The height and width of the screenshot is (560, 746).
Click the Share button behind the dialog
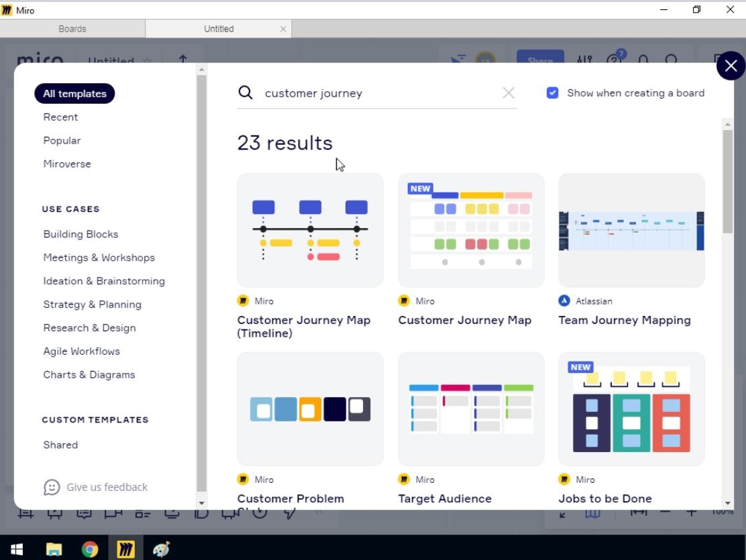pyautogui.click(x=541, y=56)
